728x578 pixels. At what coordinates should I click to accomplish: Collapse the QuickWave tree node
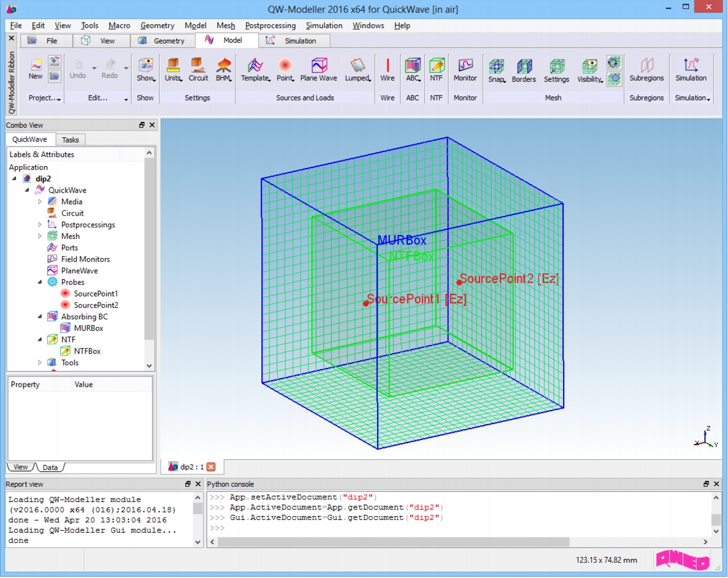[27, 190]
